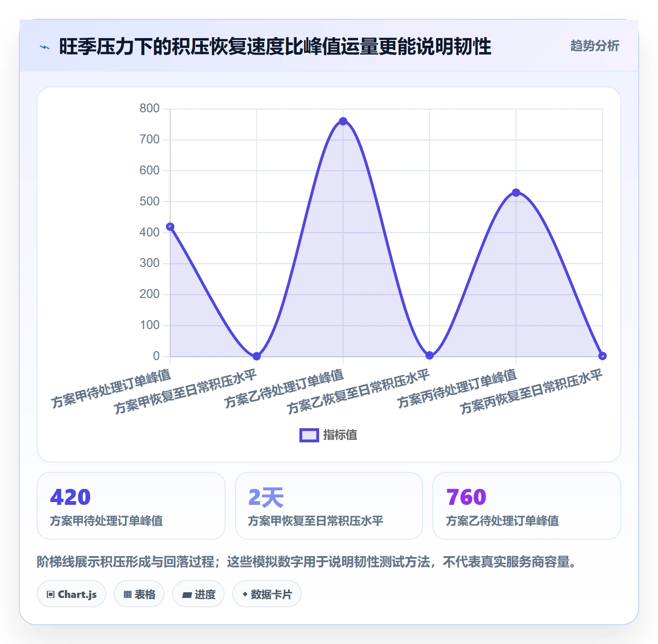Click the stat card caption 方案甲恢复至日常积压水平

click(315, 521)
